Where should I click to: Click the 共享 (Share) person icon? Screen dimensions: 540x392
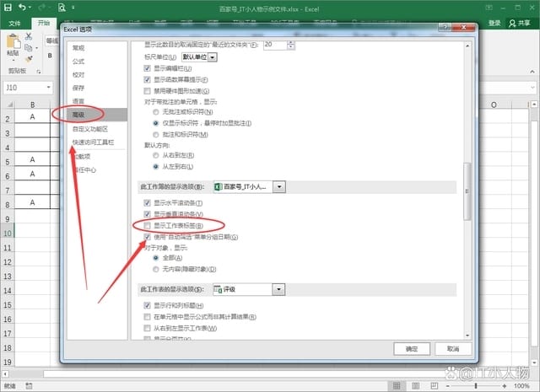512,23
